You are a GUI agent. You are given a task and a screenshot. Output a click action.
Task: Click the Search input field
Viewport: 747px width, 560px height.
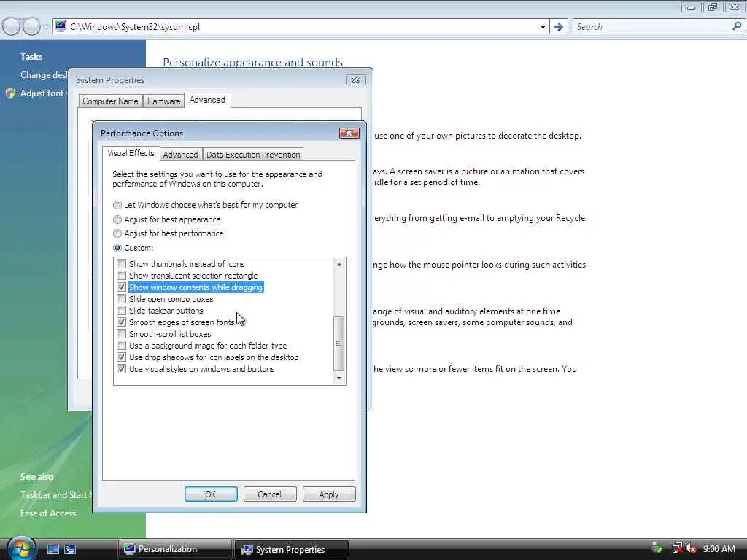[653, 27]
